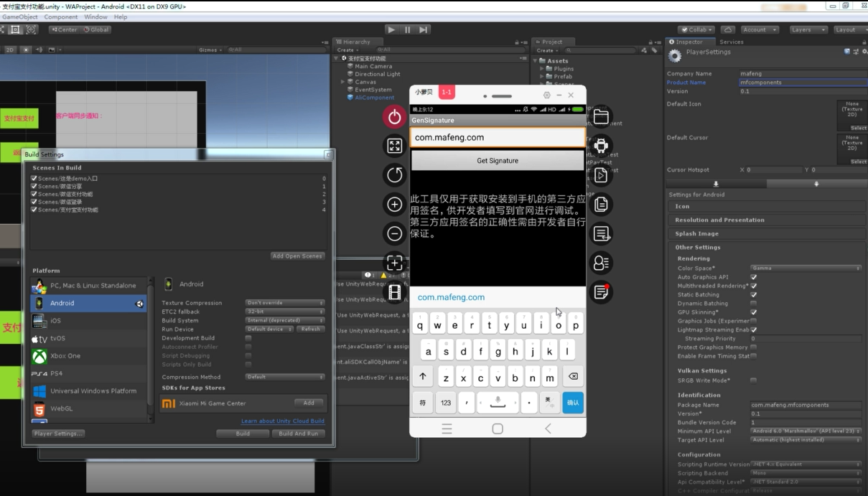Click emulator fullscreen expand icon
Viewport: 868px width, 496px height.
pyautogui.click(x=394, y=146)
